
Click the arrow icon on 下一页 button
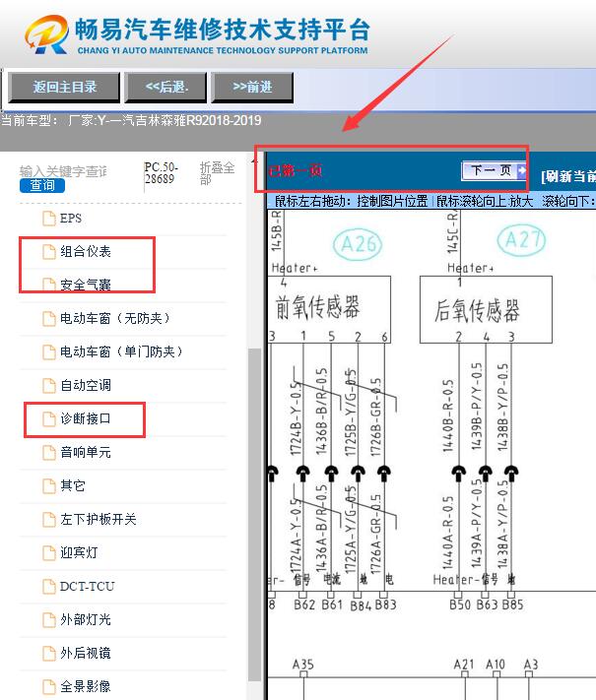click(x=521, y=170)
